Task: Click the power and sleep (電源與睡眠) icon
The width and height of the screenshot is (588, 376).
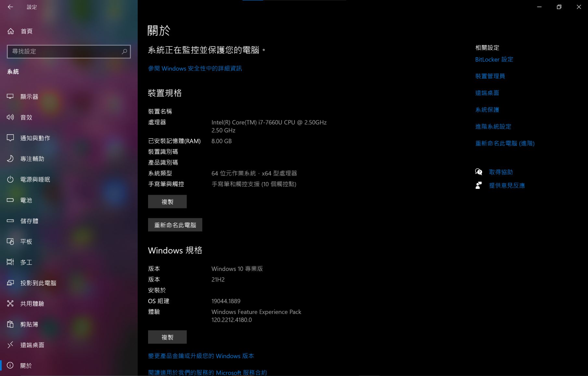Action: tap(10, 179)
